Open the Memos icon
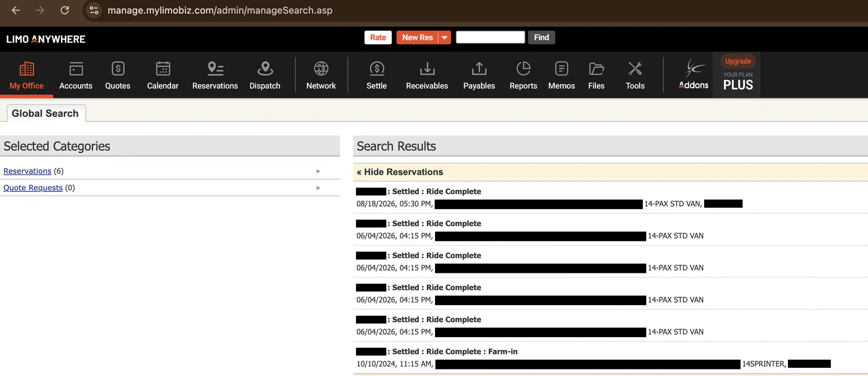Screen dimensions: 868x376 [562, 69]
